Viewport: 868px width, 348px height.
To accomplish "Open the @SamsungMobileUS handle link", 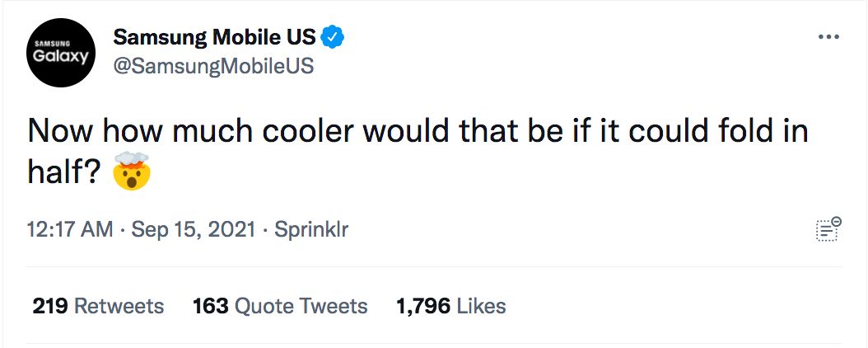I will [x=213, y=66].
